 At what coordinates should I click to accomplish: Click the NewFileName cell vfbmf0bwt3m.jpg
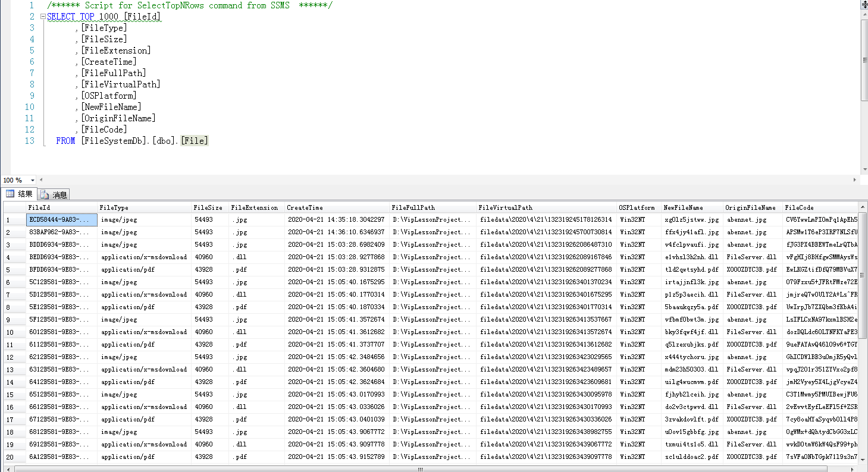[692, 319]
